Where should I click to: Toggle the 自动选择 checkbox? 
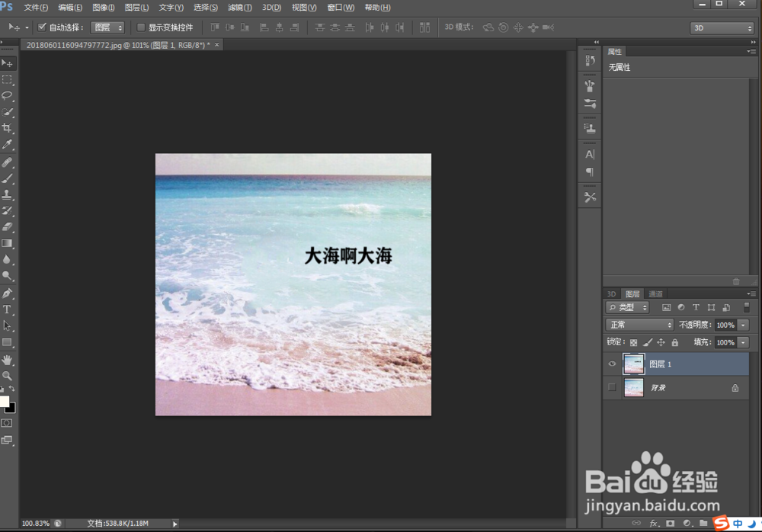[42, 27]
